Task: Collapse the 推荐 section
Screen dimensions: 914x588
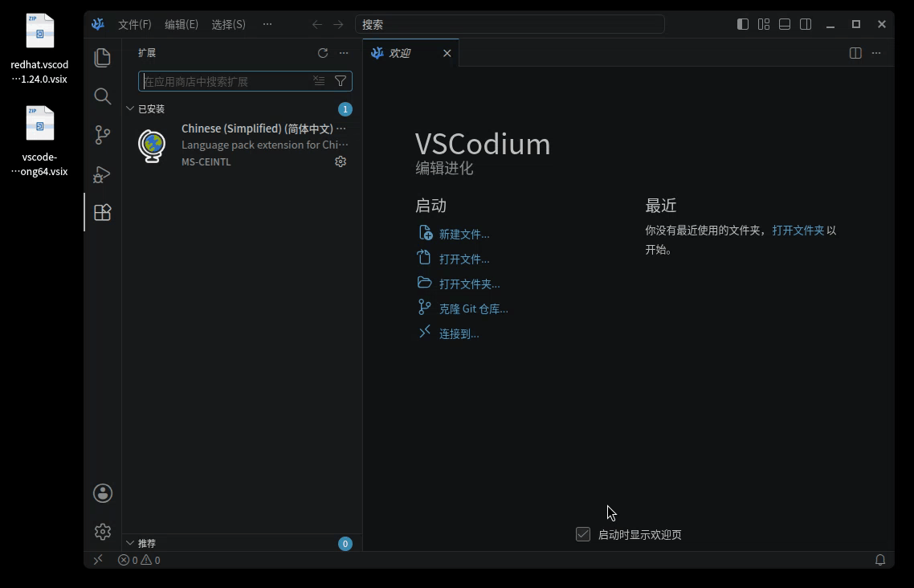Action: [130, 543]
